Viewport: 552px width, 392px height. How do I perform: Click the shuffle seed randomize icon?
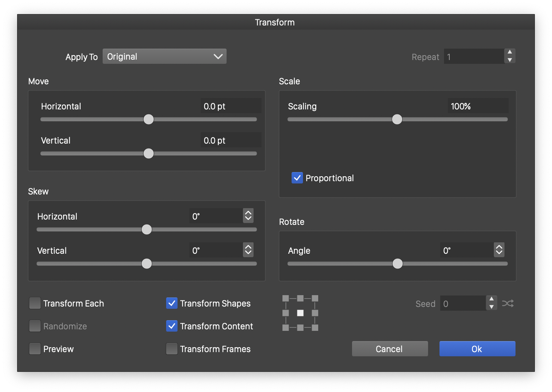tap(508, 303)
